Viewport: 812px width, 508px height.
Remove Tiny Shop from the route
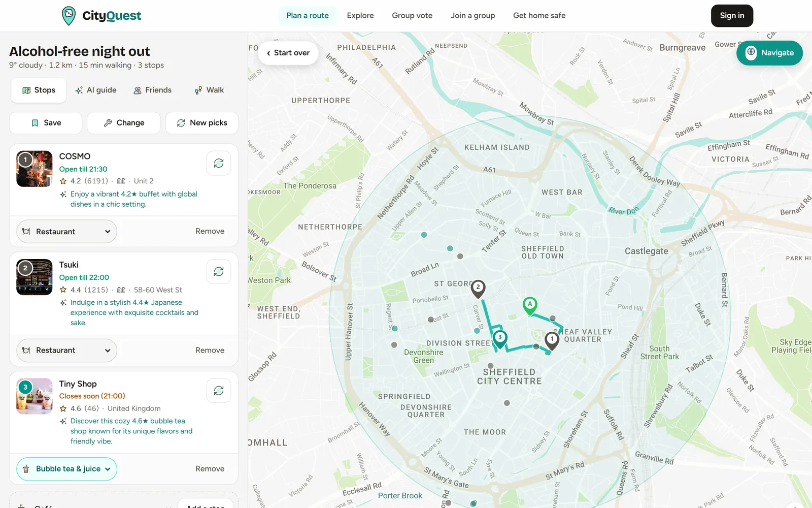[x=210, y=469]
